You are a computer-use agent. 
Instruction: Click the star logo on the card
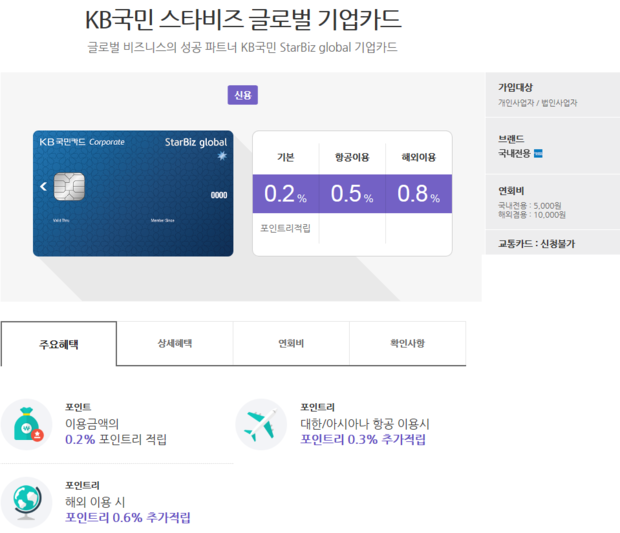click(222, 156)
